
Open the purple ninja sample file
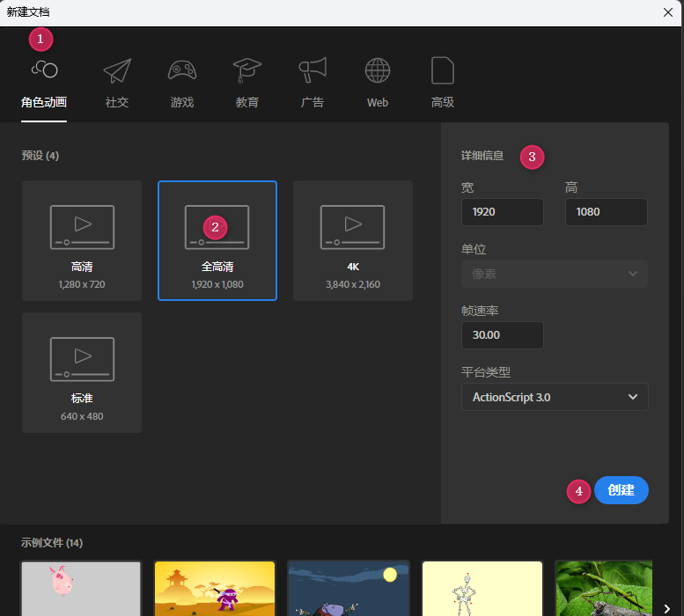click(215, 588)
